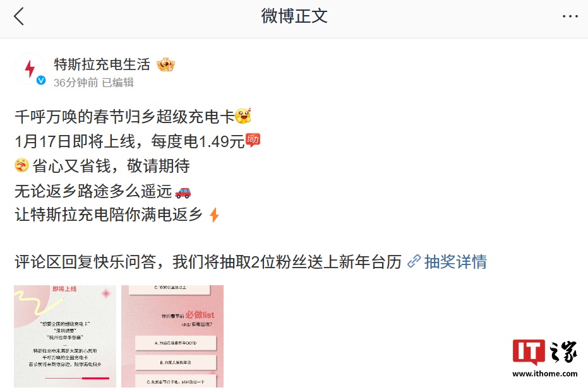Click the red car emoji

tap(183, 192)
